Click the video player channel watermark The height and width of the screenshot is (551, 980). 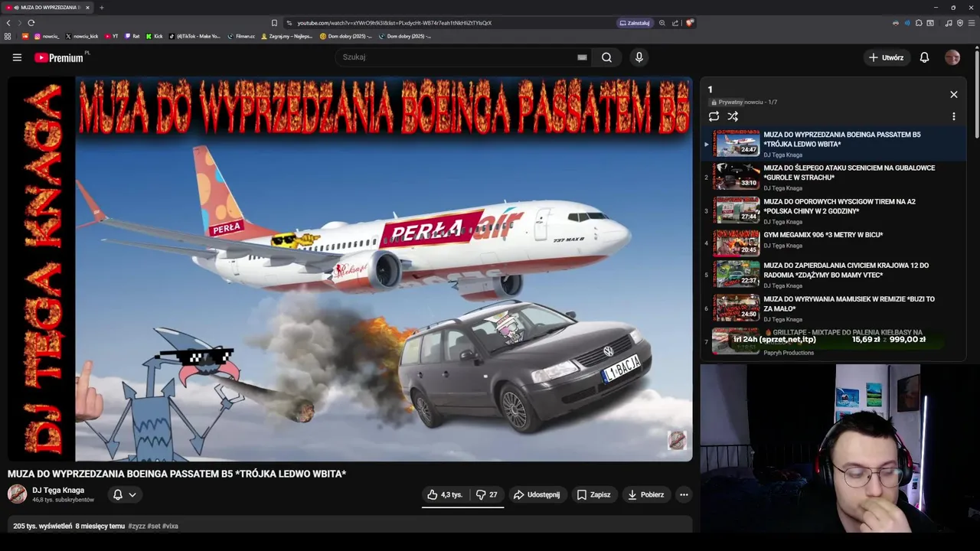(x=677, y=440)
